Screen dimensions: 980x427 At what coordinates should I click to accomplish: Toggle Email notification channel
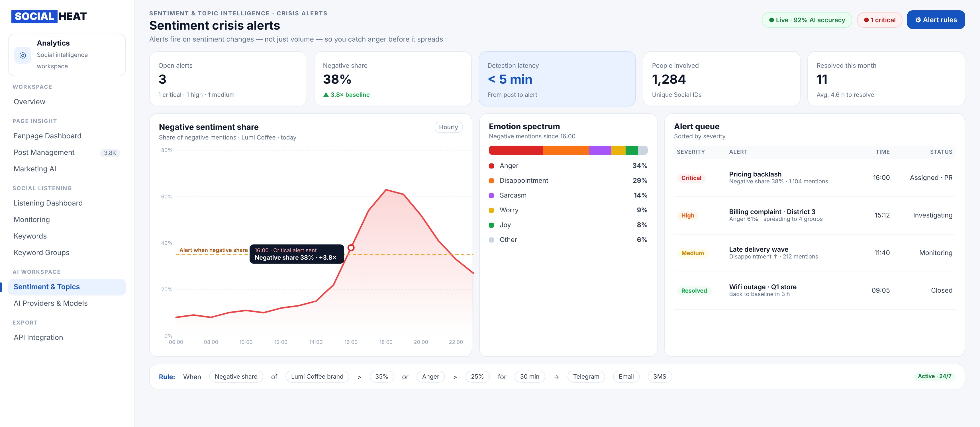[x=626, y=376]
